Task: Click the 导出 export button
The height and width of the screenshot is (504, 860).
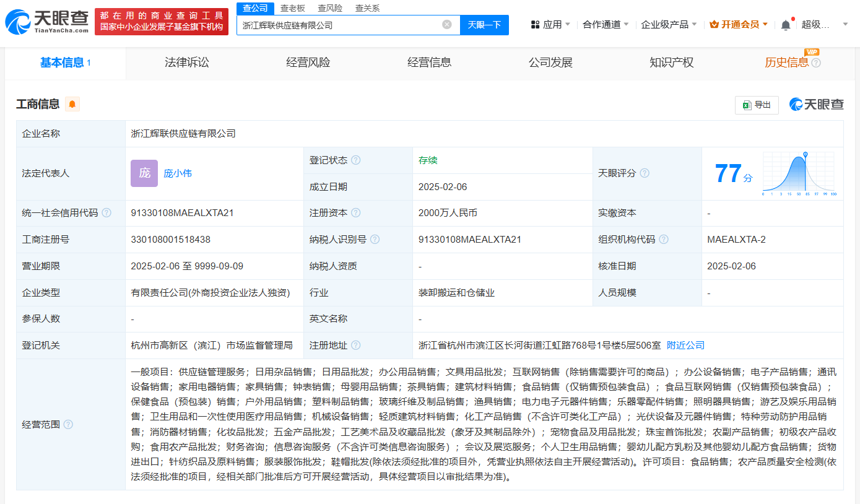Action: pos(757,105)
